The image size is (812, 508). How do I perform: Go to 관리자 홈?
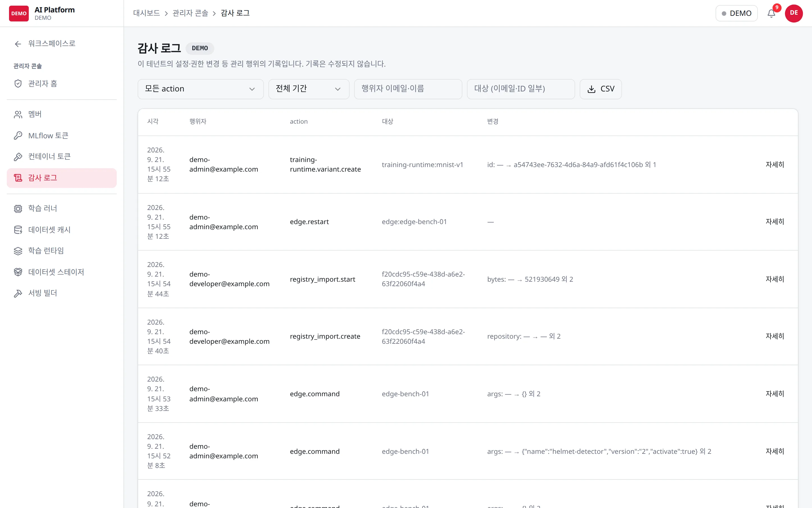pyautogui.click(x=62, y=84)
